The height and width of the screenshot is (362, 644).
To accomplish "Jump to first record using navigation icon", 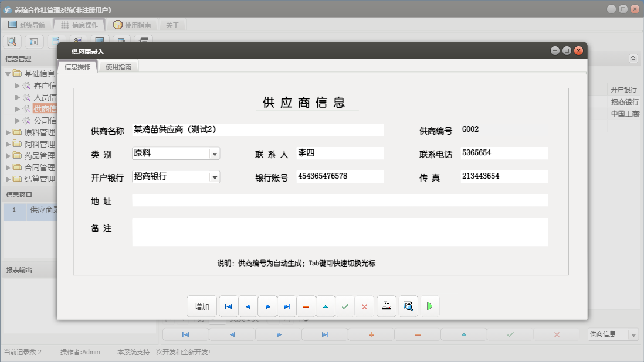I will point(229,306).
